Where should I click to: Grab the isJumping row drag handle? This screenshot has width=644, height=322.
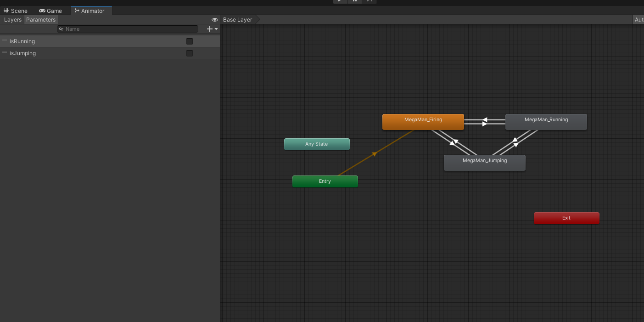pos(5,53)
